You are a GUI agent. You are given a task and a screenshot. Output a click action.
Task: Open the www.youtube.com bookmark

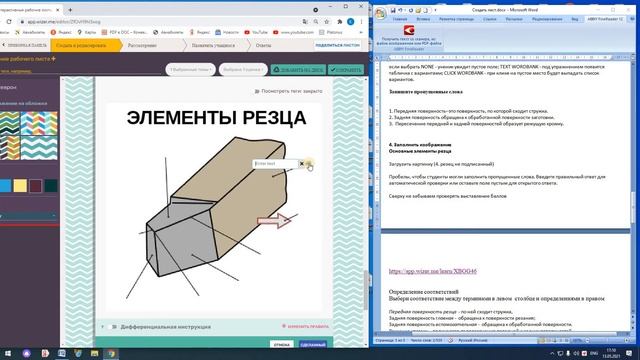pos(293,32)
